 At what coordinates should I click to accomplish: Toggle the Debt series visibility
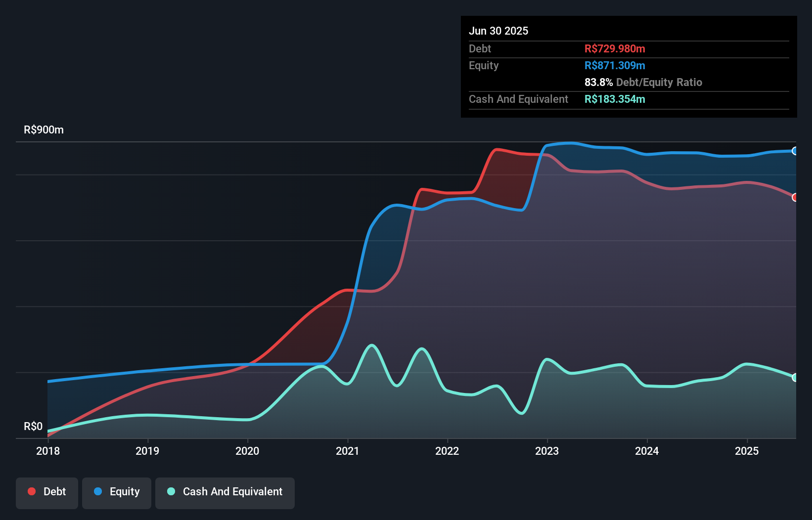point(47,492)
